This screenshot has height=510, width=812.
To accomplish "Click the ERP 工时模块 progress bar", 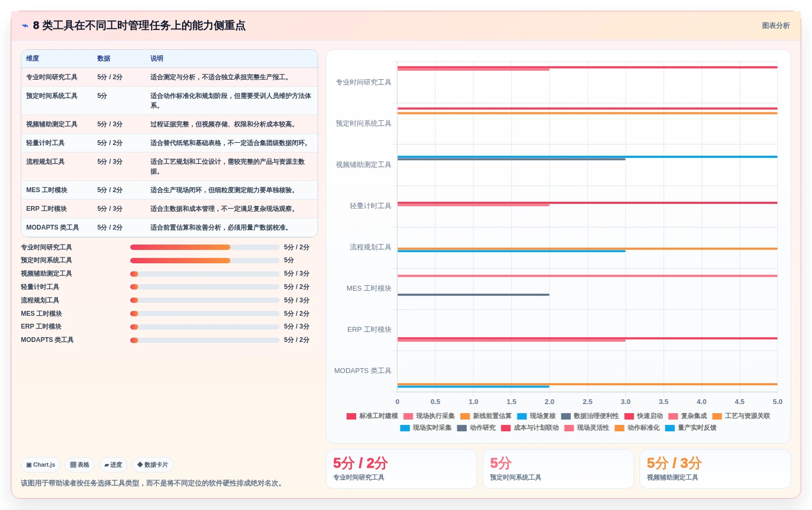I will click(x=205, y=327).
